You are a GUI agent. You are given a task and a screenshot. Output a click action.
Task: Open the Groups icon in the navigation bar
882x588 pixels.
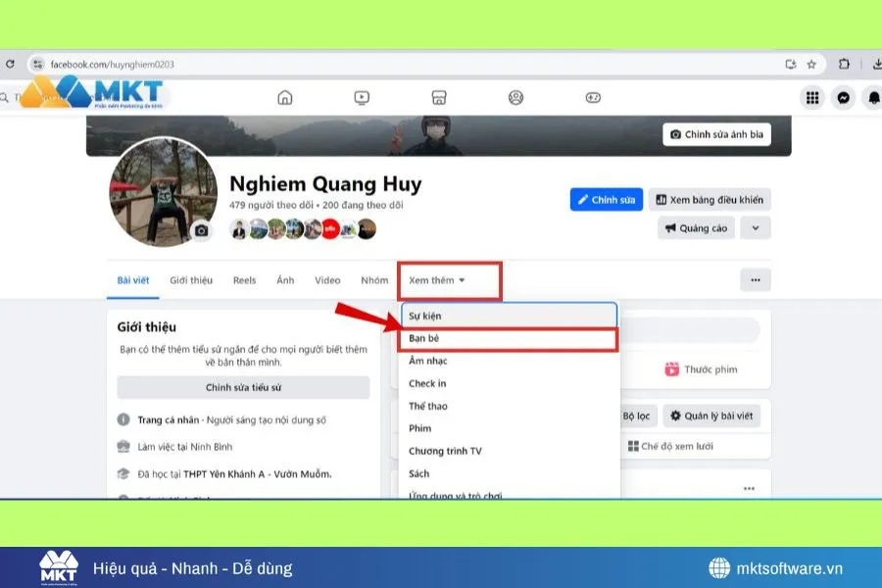point(514,97)
